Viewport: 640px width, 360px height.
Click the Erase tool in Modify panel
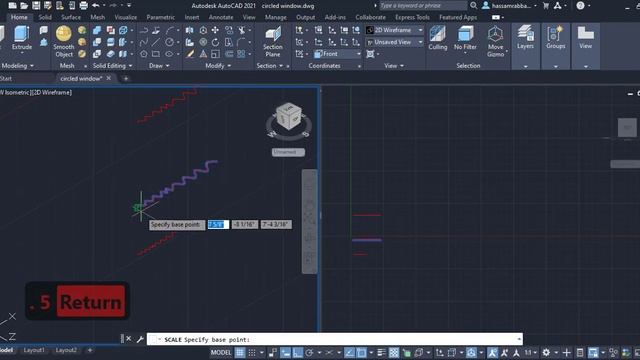point(190,54)
